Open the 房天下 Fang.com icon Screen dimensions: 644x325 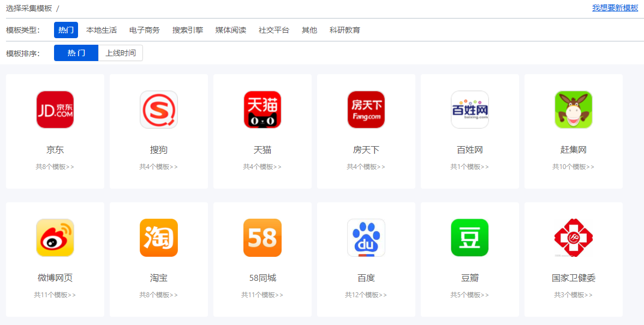366,110
